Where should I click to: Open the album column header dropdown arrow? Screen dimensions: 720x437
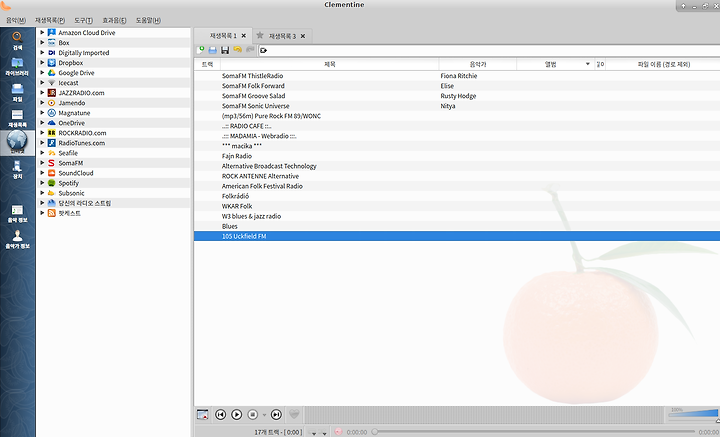[x=588, y=64]
